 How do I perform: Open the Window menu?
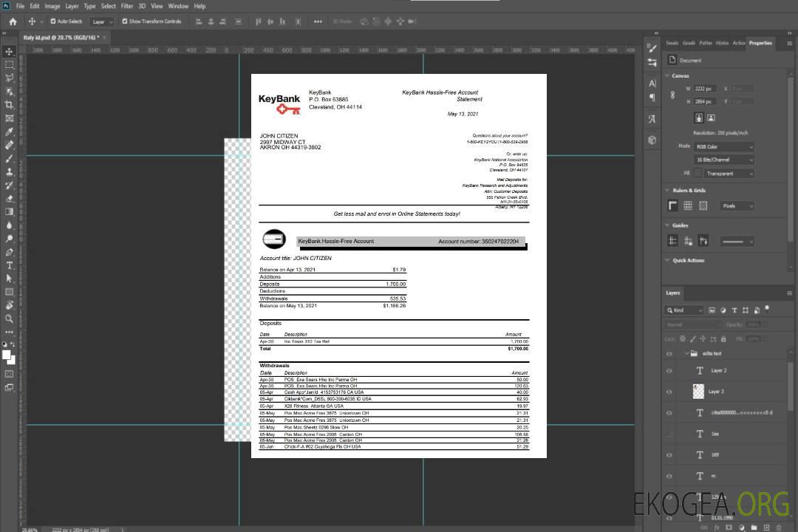[x=178, y=6]
